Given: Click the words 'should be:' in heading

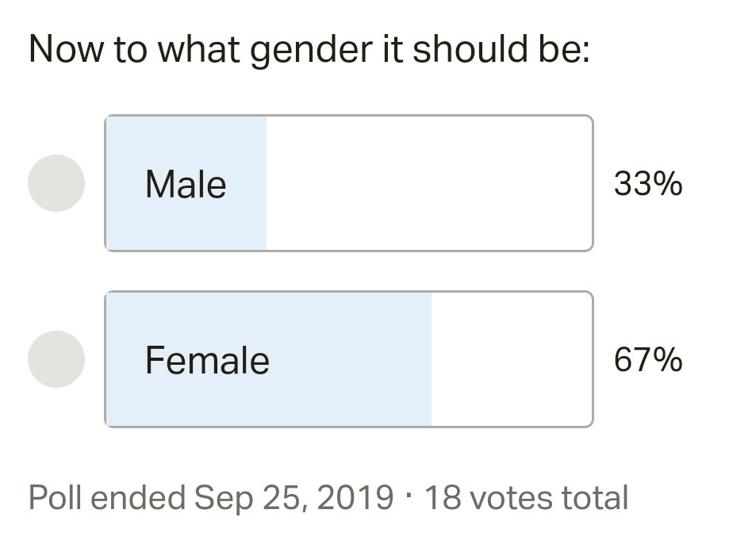Looking at the screenshot, I should (x=501, y=51).
